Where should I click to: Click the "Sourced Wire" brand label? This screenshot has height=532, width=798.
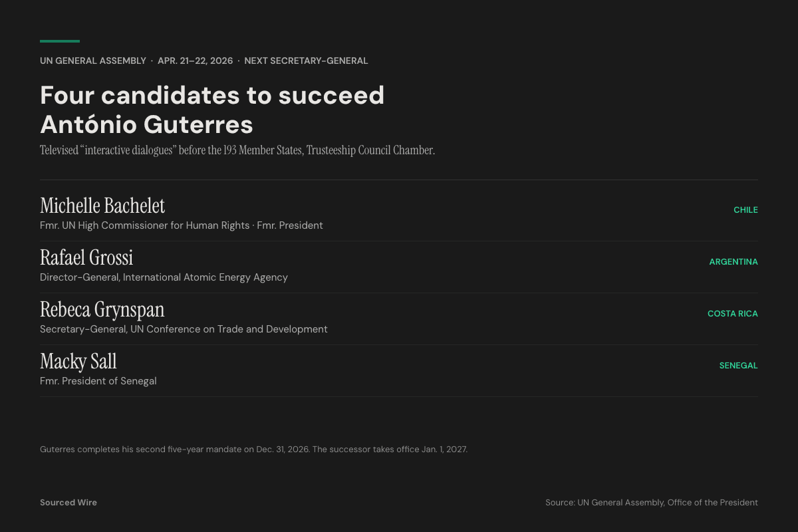click(x=68, y=503)
